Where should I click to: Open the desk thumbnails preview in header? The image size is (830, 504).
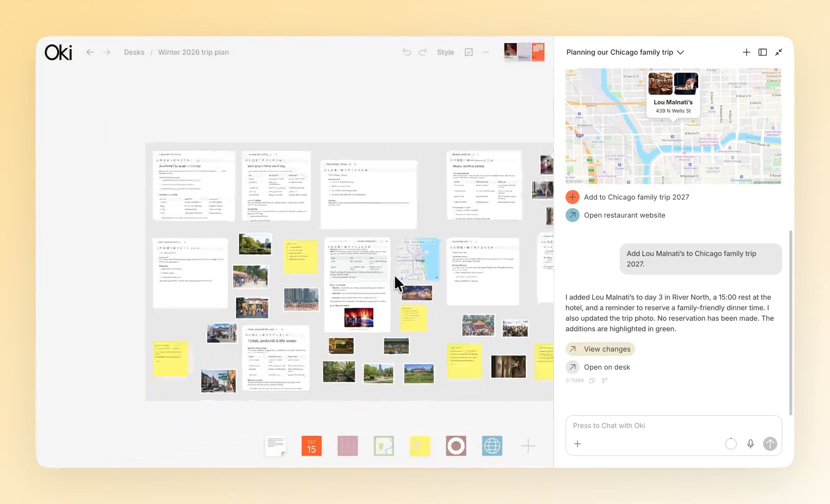pos(524,52)
